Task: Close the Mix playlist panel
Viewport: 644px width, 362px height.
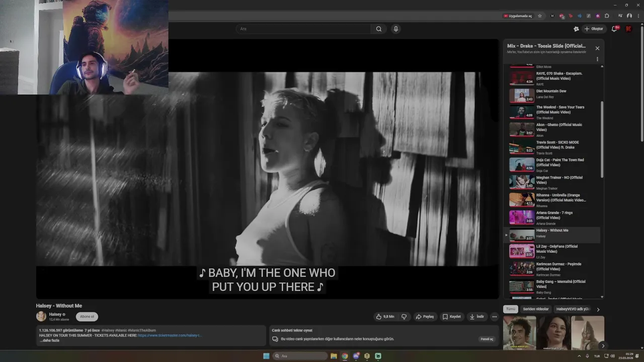Action: (x=597, y=48)
